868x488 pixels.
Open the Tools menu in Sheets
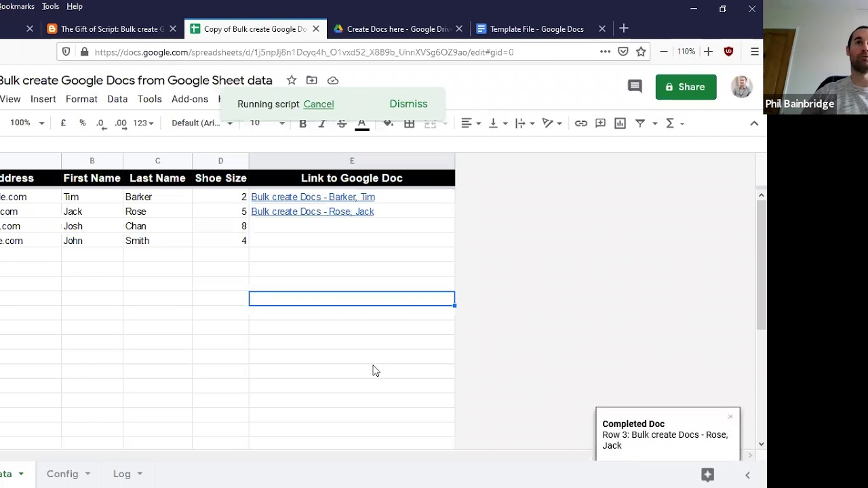(150, 99)
